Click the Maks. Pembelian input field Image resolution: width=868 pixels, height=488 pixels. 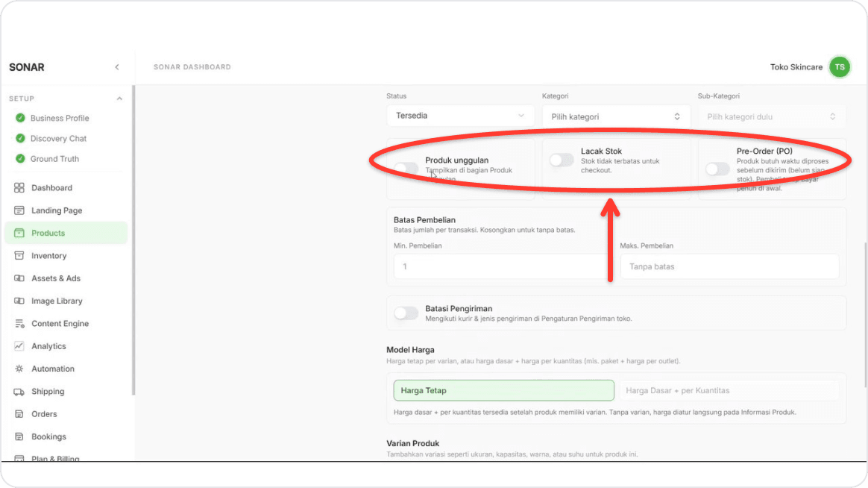click(729, 266)
